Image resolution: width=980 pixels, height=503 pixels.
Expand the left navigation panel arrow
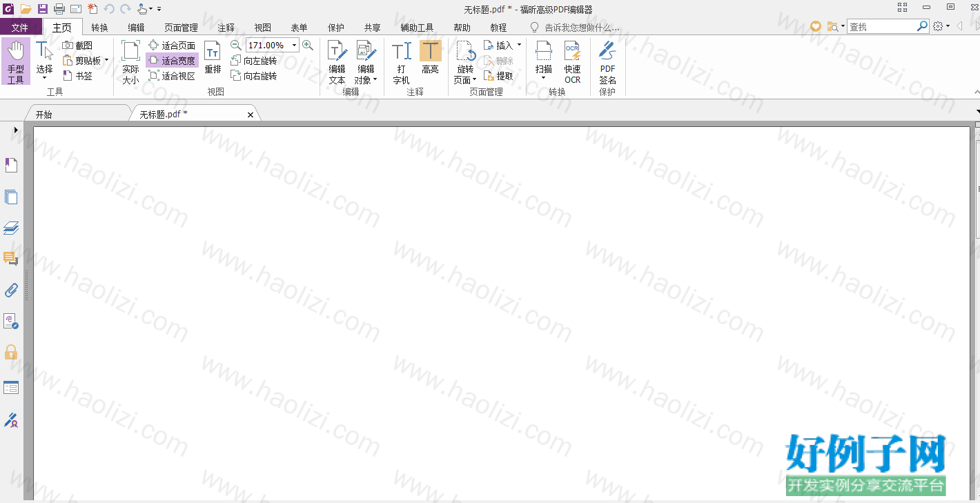tap(15, 130)
